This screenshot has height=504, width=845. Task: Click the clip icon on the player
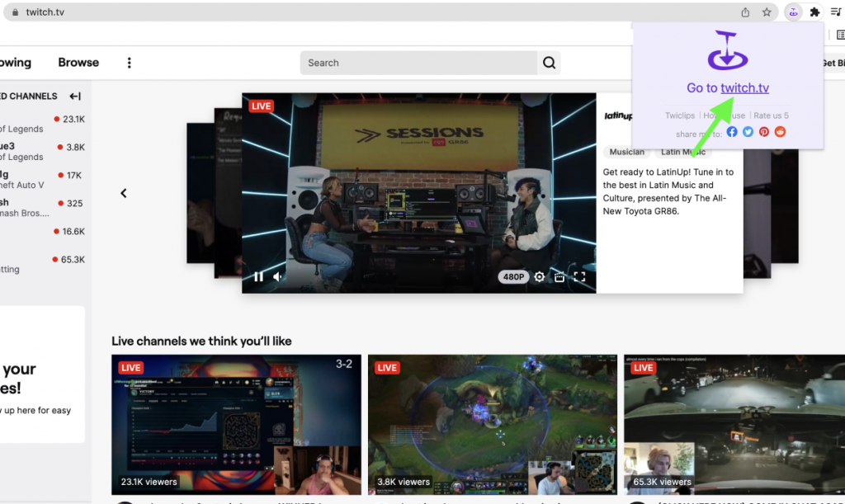coord(559,277)
